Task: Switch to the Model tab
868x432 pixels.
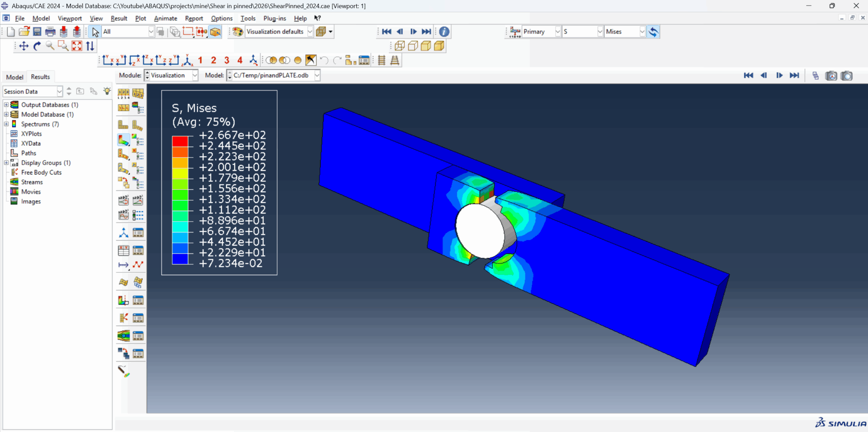Action: click(14, 77)
